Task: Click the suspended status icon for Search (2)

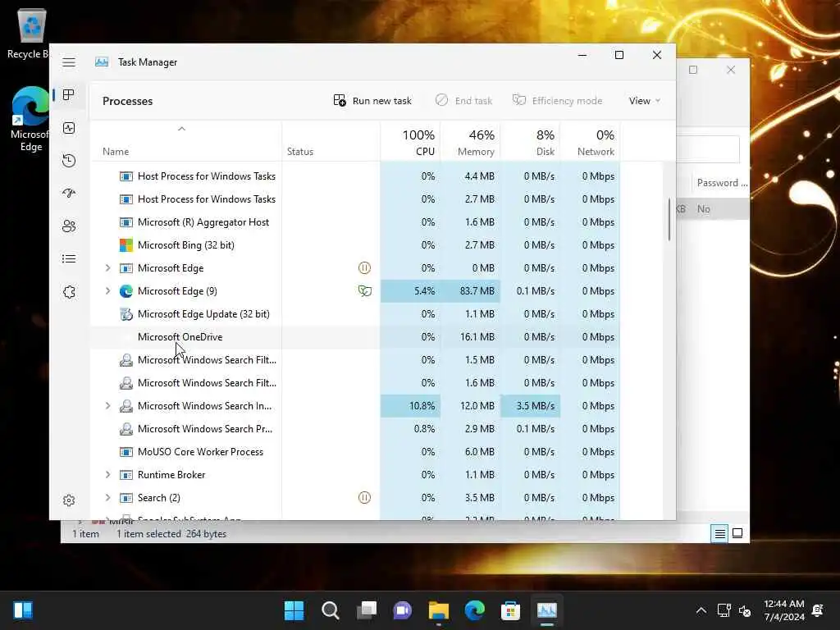Action: click(364, 498)
